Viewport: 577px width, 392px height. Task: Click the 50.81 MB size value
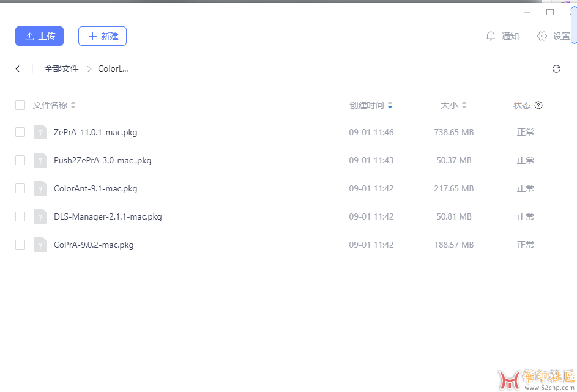(x=454, y=216)
